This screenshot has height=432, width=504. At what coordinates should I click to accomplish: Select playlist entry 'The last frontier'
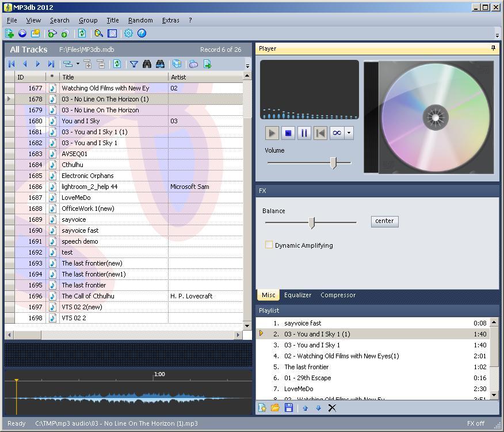click(373, 367)
